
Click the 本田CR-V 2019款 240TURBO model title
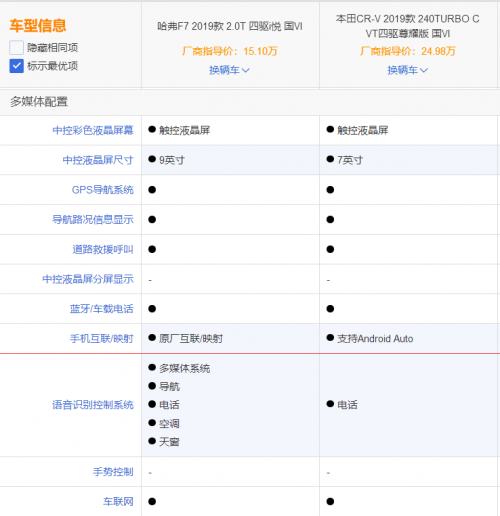pyautogui.click(x=408, y=26)
